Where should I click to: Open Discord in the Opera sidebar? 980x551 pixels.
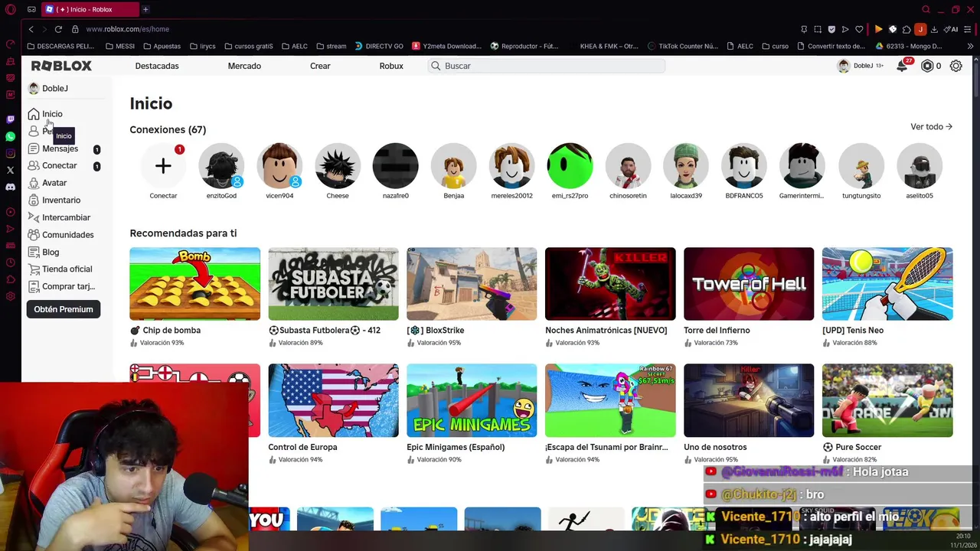10,187
